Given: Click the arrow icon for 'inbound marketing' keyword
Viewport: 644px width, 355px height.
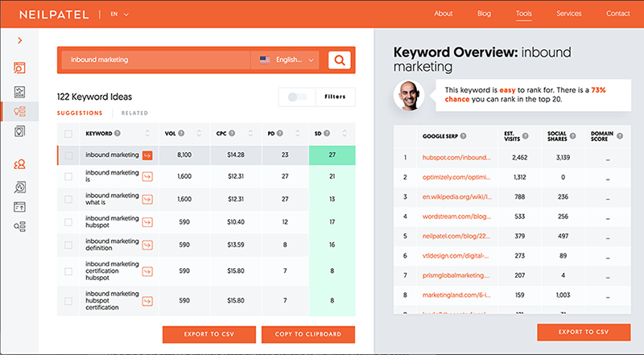Looking at the screenshot, I should (x=147, y=155).
